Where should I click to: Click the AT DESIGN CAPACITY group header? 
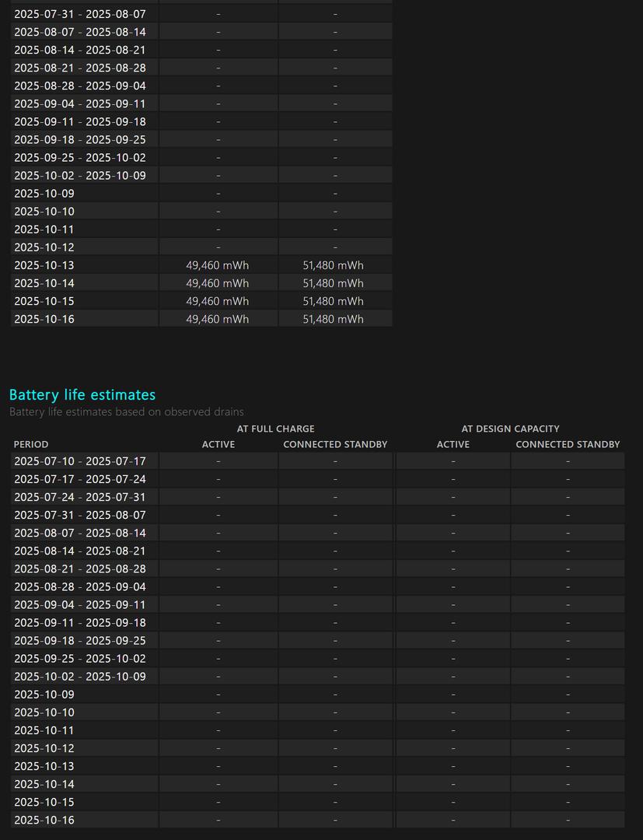tap(510, 429)
